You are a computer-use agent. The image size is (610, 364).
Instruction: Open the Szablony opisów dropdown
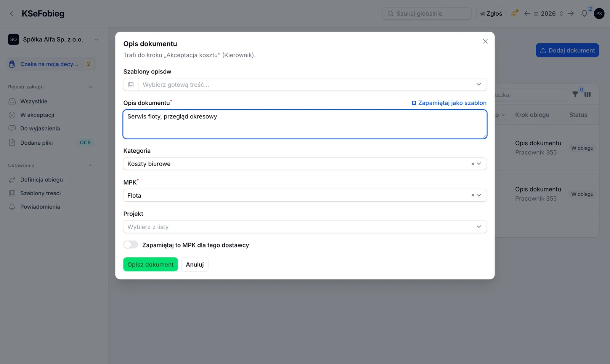305,85
